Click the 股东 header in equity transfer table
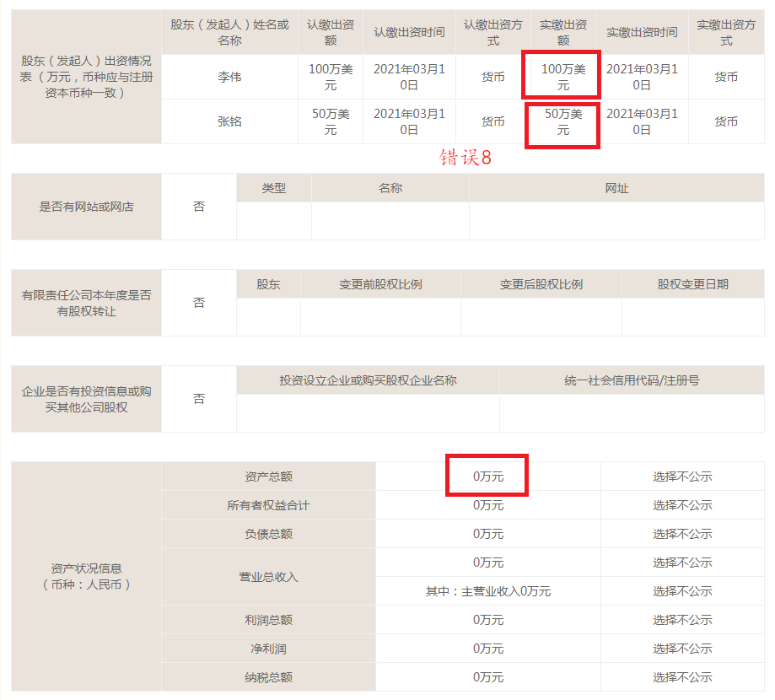 tap(268, 284)
